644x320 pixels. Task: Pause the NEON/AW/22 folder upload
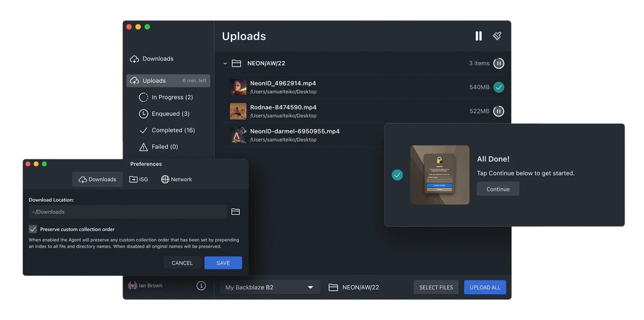coord(499,64)
